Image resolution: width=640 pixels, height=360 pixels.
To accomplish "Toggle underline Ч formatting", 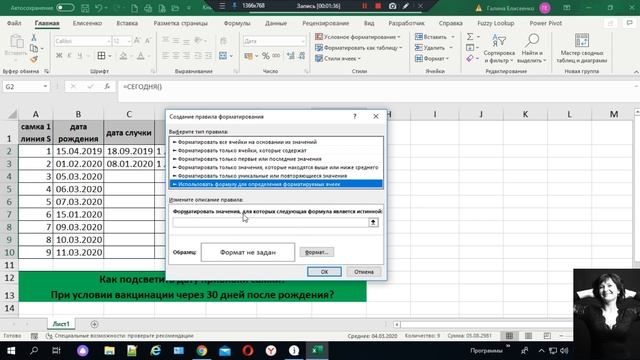I will (x=80, y=56).
